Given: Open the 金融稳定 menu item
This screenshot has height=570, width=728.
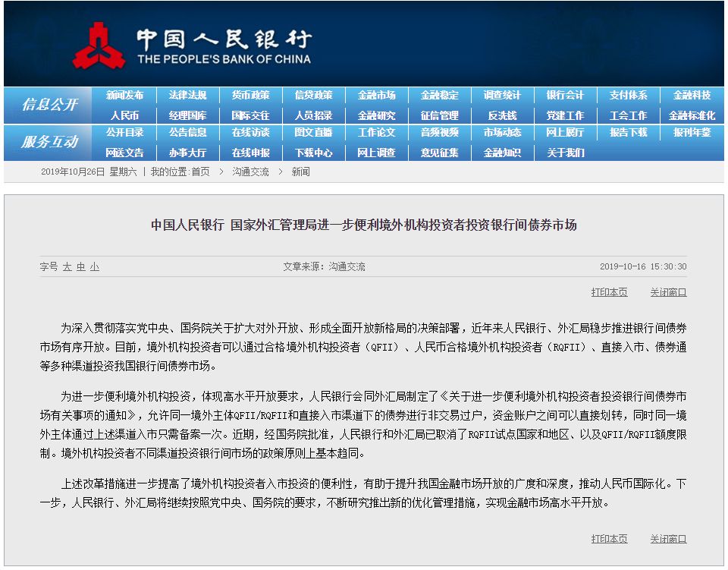Looking at the screenshot, I should [439, 95].
